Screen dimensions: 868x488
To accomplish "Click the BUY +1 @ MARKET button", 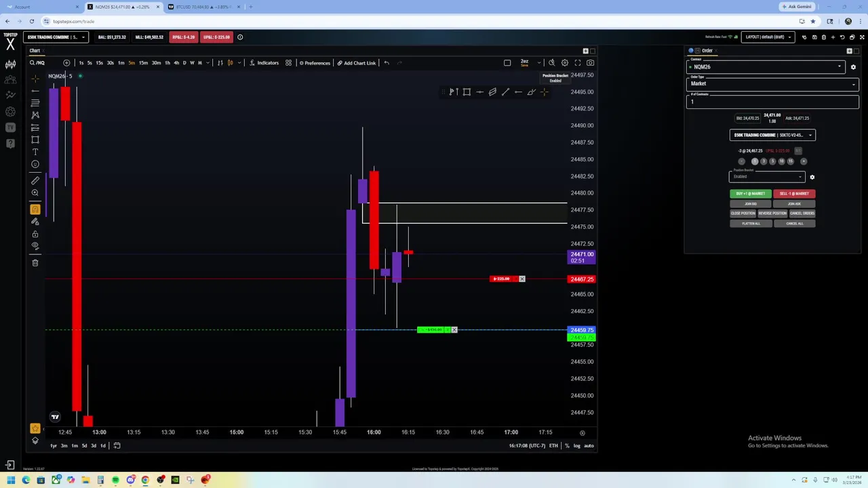I will tap(750, 194).
